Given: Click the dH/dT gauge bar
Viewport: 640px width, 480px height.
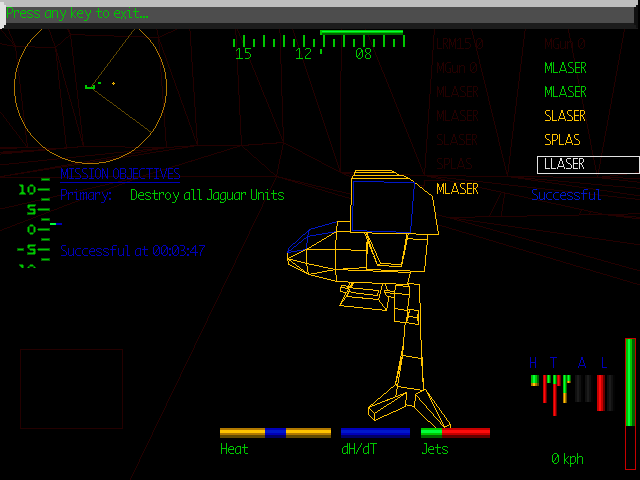Looking at the screenshot, I should point(375,433).
